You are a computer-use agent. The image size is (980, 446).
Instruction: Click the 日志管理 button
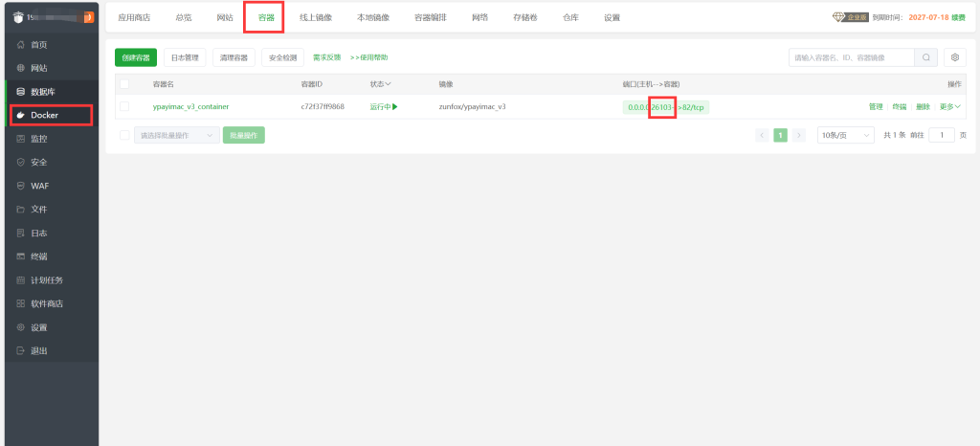pos(185,57)
